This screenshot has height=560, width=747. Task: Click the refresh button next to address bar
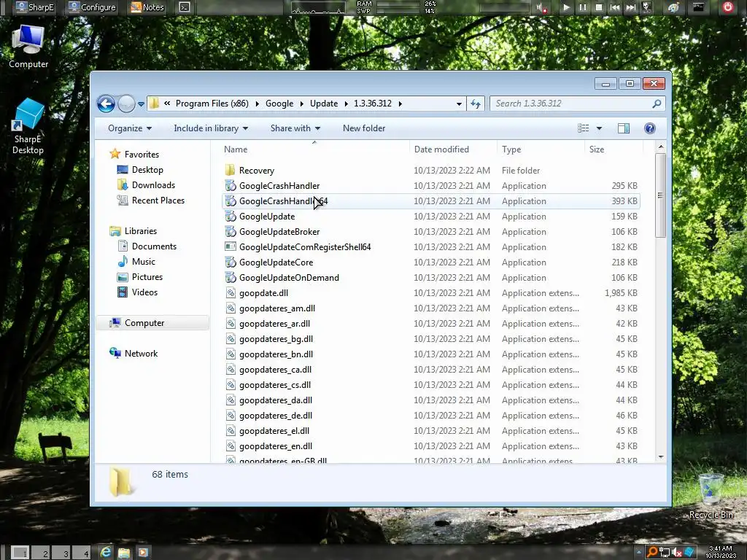[476, 104]
